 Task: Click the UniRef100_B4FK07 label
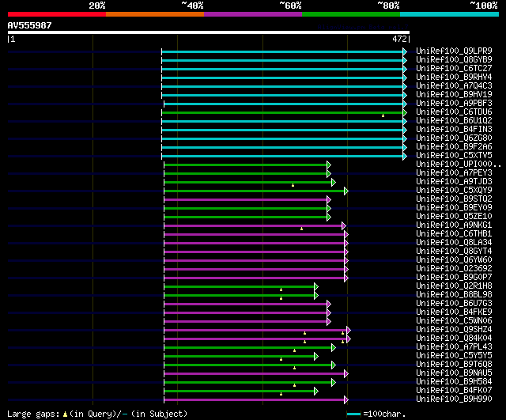coord(454,391)
